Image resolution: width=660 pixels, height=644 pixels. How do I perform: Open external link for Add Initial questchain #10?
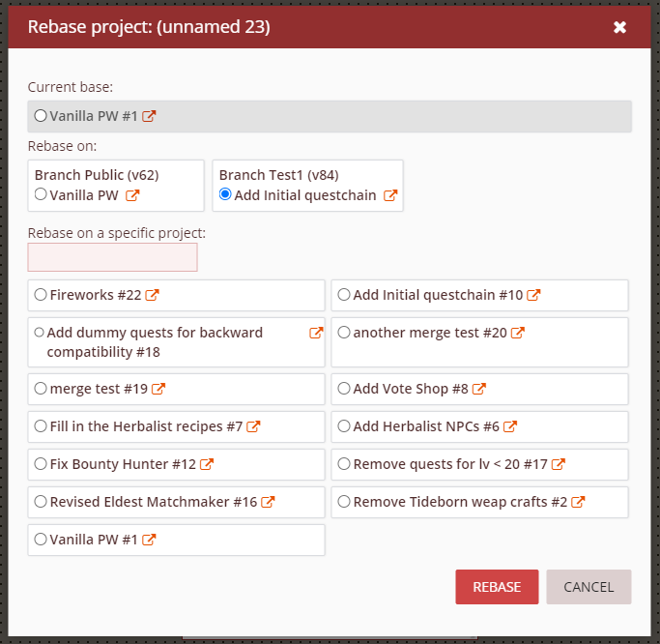click(533, 295)
